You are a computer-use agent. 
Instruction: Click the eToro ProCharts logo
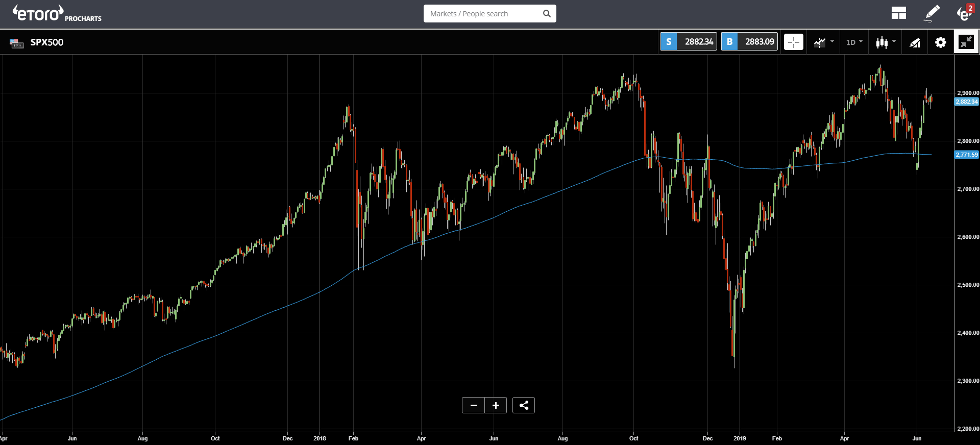57,14
